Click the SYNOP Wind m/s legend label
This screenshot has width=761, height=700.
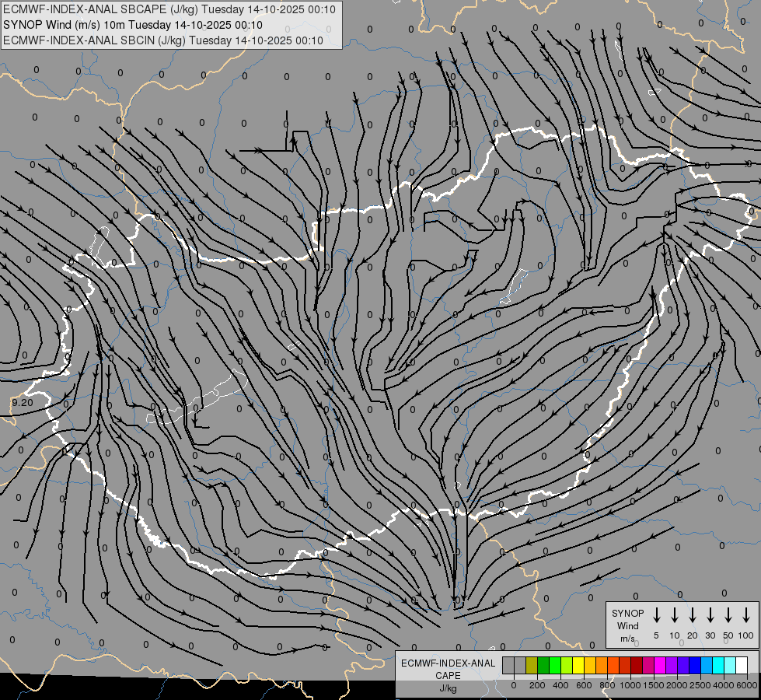click(x=627, y=625)
